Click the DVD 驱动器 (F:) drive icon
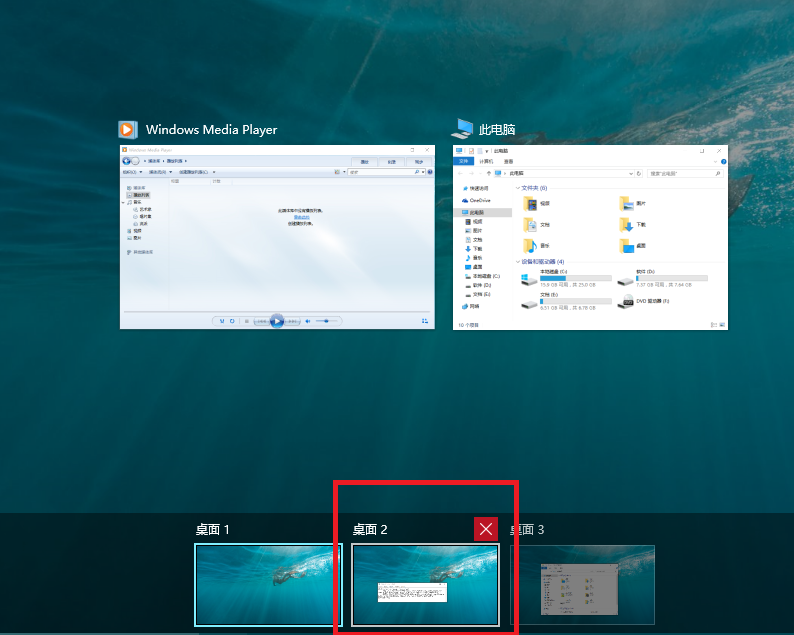The image size is (794, 635). [x=624, y=300]
